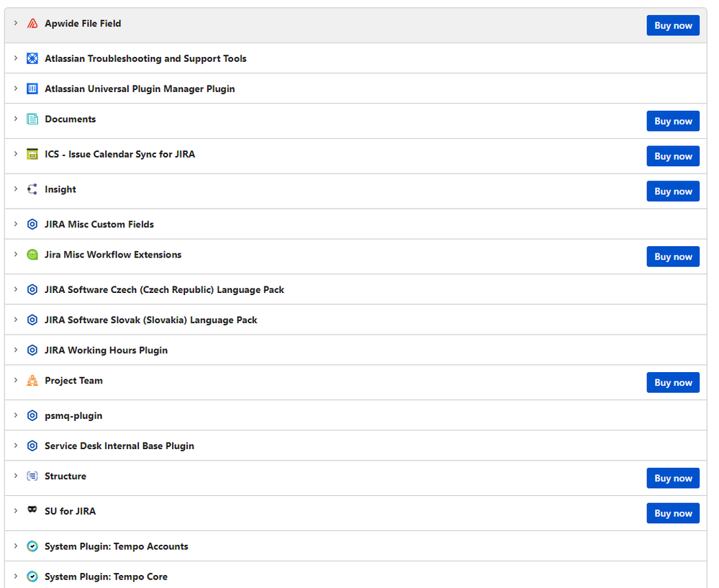The height and width of the screenshot is (588, 719).
Task: Select 'Atlassian Troubleshooting and Support Tools' text
Action: coord(145,59)
